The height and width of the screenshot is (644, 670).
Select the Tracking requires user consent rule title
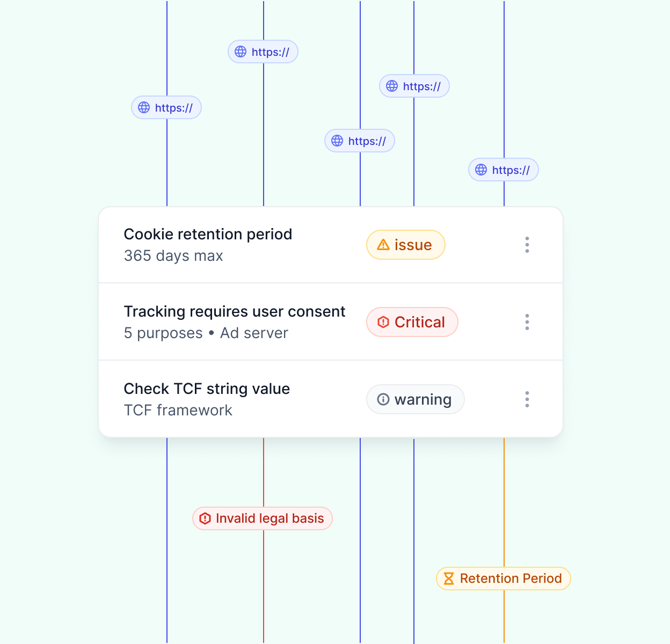click(235, 311)
